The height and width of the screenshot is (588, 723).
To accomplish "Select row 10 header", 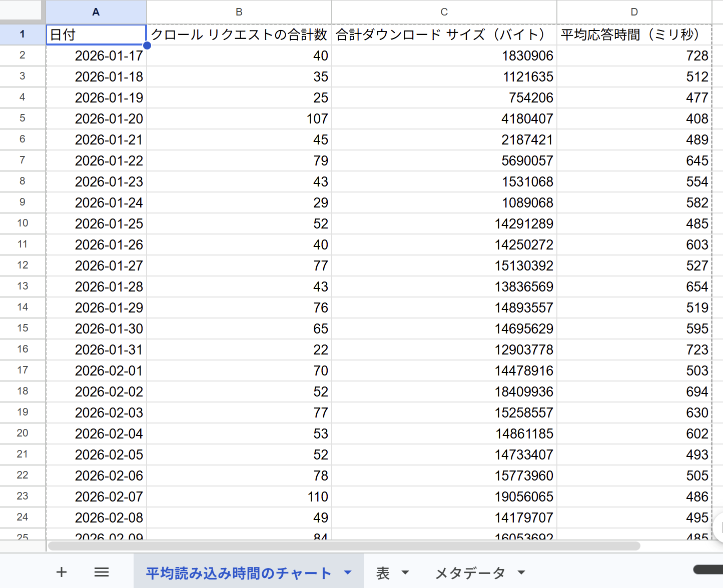I will tap(23, 223).
